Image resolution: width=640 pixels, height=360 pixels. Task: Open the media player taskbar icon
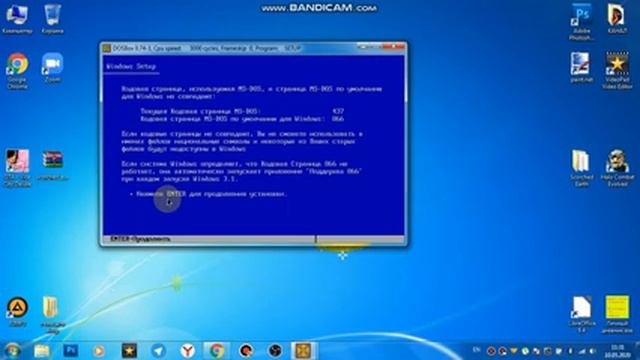99,351
